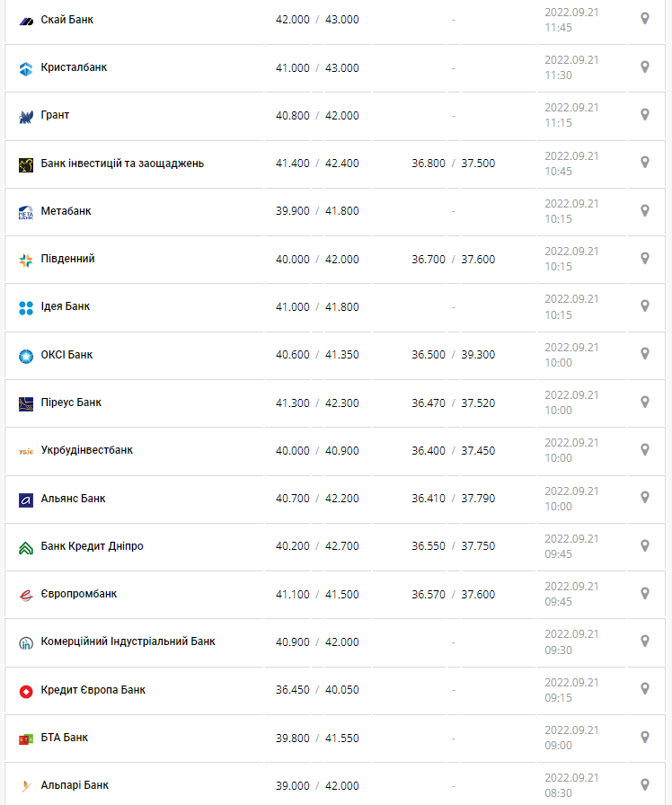Open the Кристалбанк bank link
The height and width of the screenshot is (805, 672).
click(x=74, y=67)
